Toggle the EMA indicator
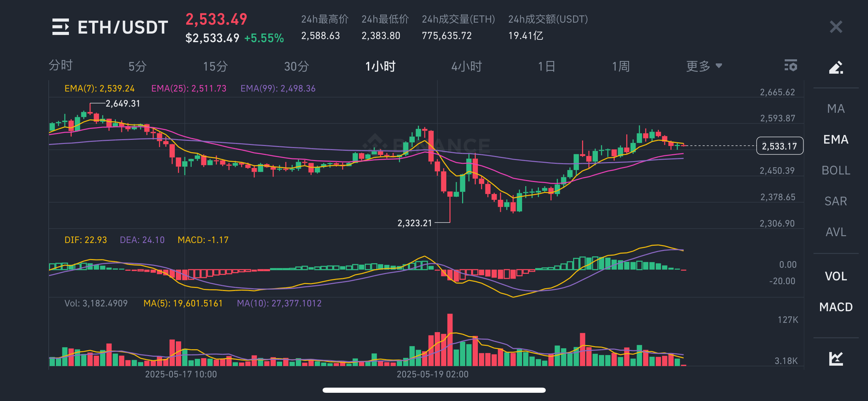Viewport: 868px width, 401px height. (x=836, y=139)
